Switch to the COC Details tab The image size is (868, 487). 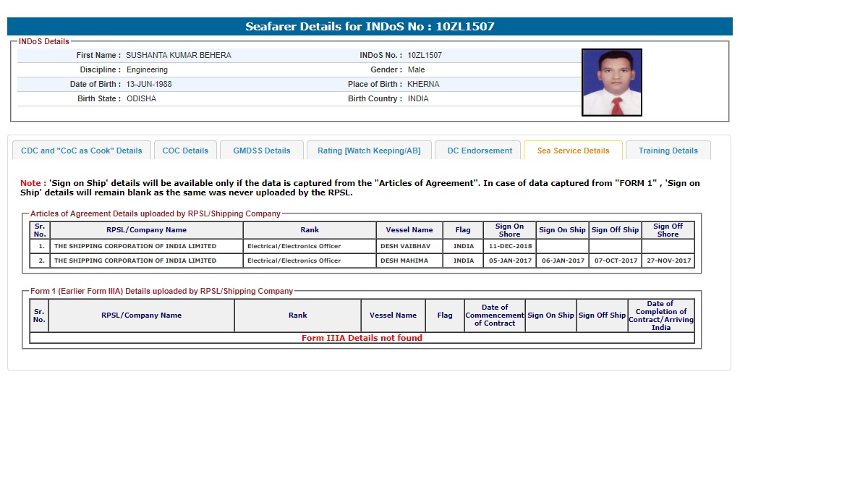[185, 151]
